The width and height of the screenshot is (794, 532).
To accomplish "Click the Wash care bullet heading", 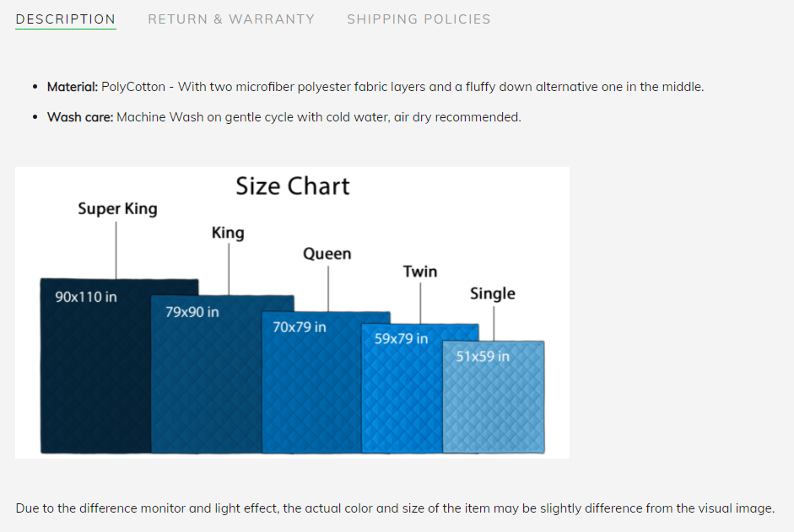I will 80,117.
